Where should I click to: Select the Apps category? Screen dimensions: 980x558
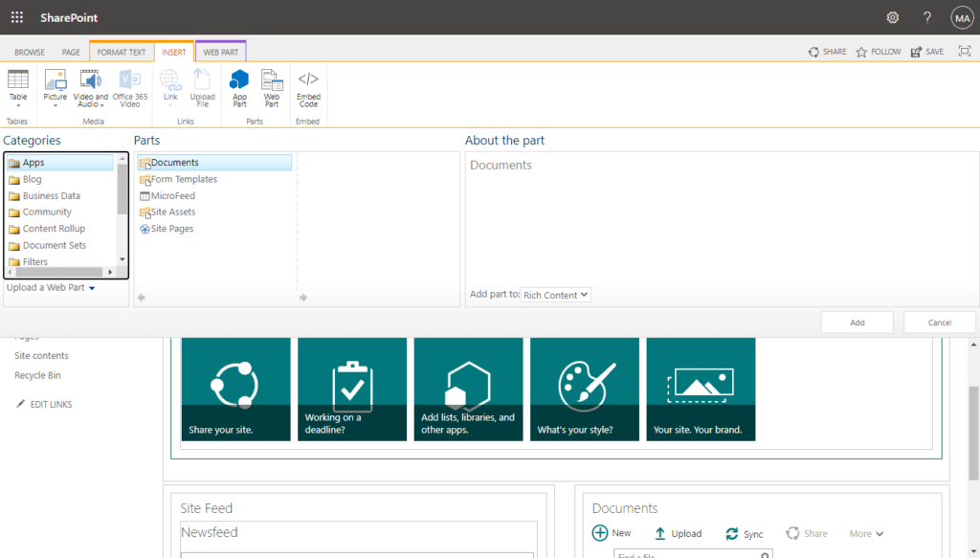60,163
